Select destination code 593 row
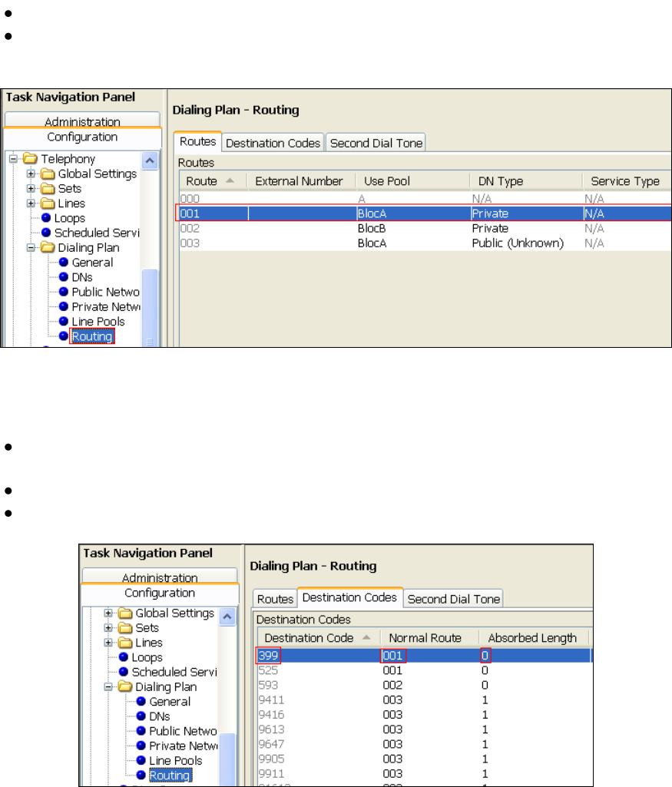This screenshot has width=672, height=787. point(425,685)
